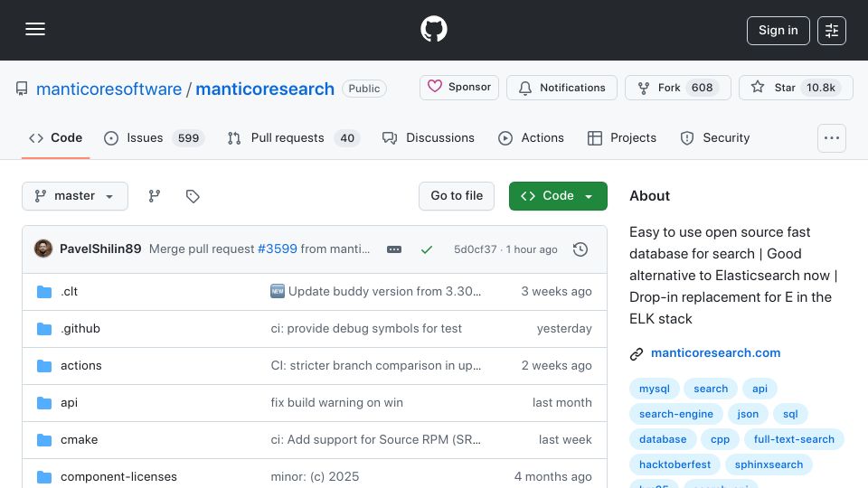
Task: Select the database topic tag
Action: tap(663, 440)
